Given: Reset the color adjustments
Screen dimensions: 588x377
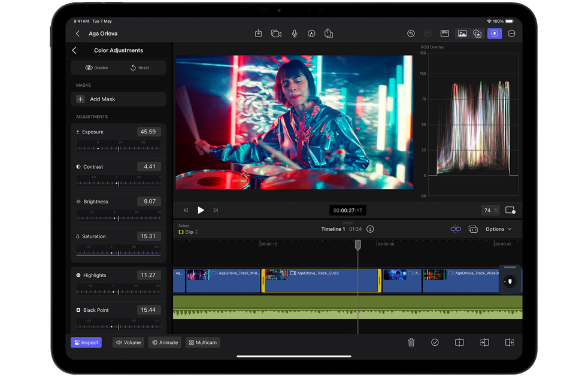Looking at the screenshot, I should click(x=140, y=68).
